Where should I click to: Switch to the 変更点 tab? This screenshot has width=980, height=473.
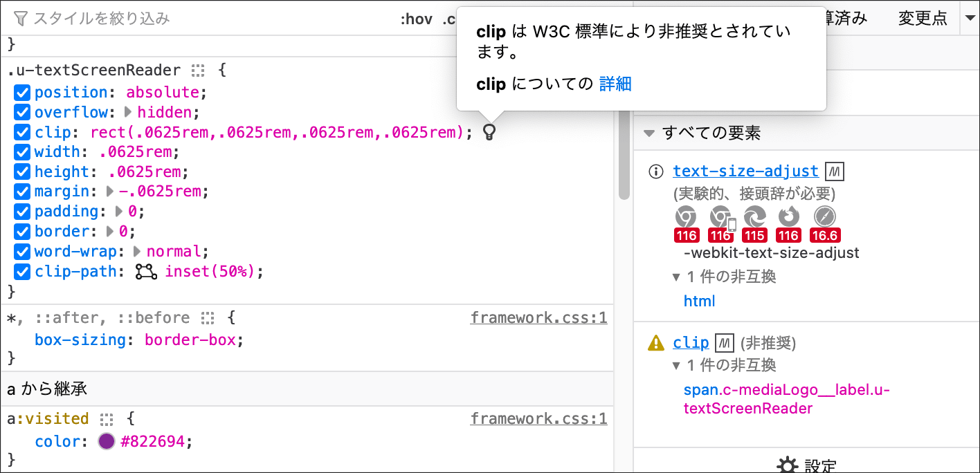point(923,19)
